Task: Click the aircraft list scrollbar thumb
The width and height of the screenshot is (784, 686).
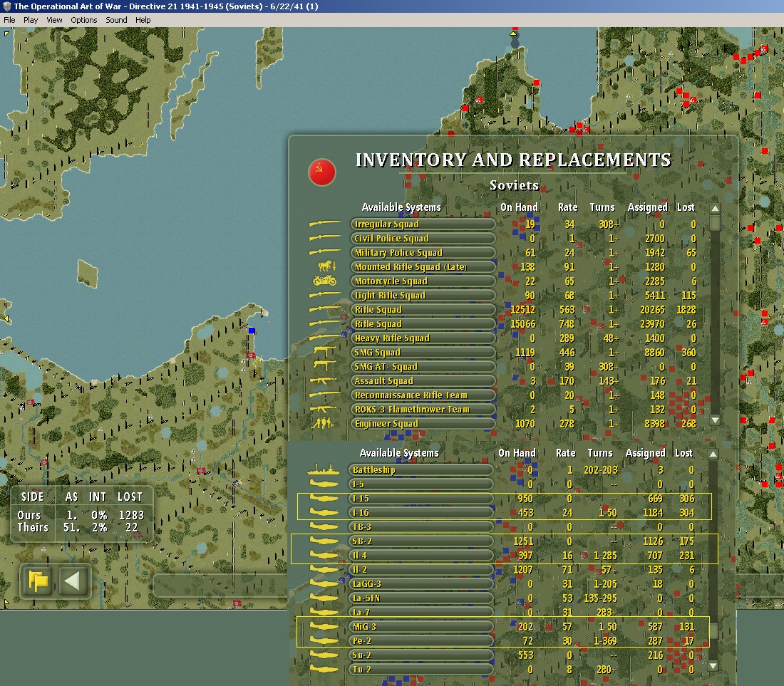Action: [713, 632]
